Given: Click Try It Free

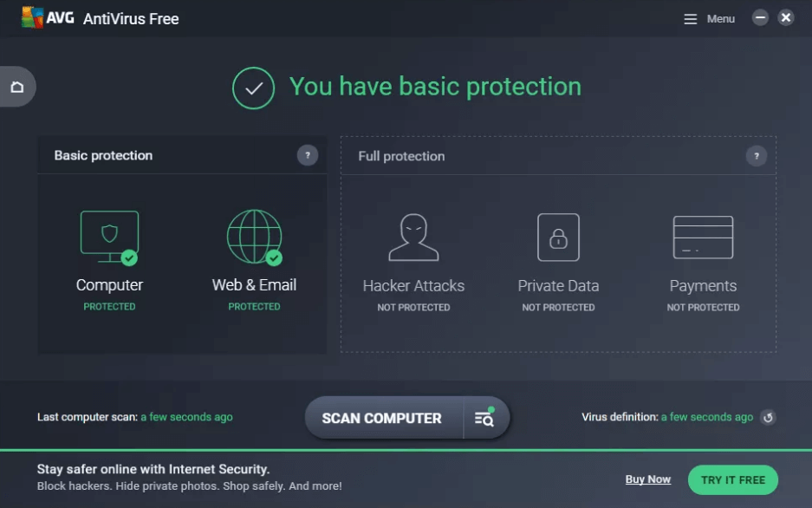Looking at the screenshot, I should (x=732, y=479).
